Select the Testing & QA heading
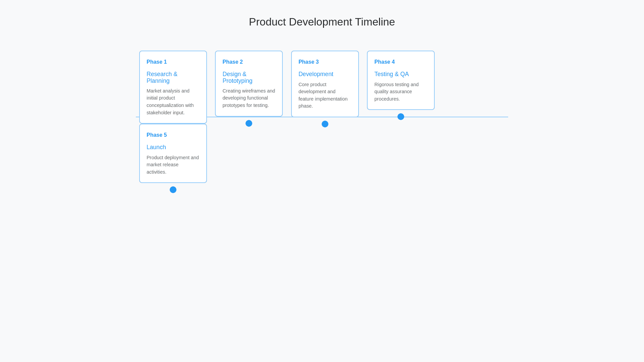The image size is (644, 362). pos(391,74)
